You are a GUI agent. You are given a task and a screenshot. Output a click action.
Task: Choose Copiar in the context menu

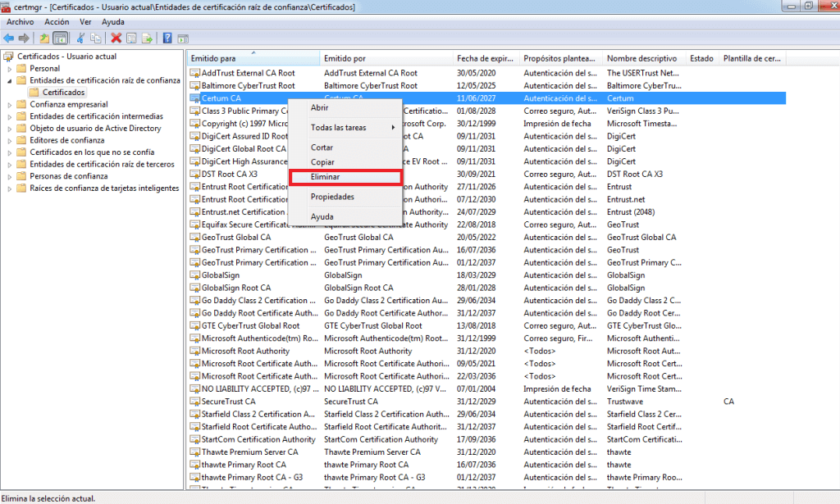[345, 162]
